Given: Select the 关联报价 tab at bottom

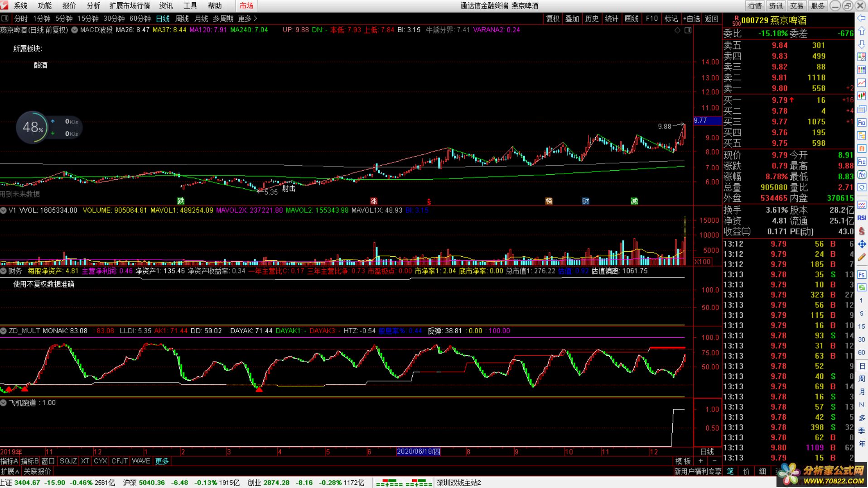Looking at the screenshot, I should pyautogui.click(x=37, y=471).
